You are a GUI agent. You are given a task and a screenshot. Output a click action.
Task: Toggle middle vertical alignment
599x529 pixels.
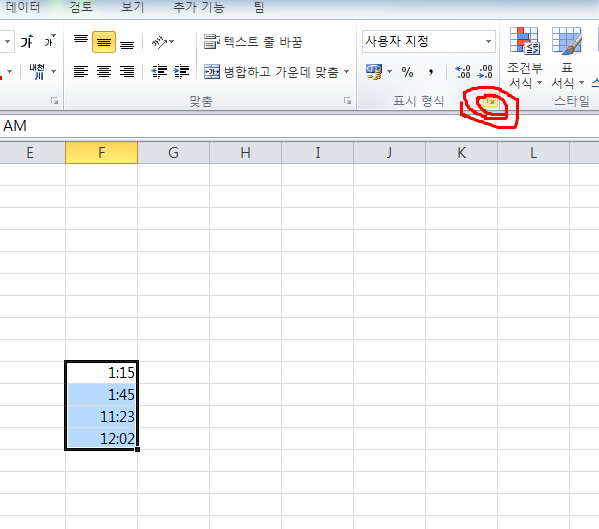coord(104,42)
